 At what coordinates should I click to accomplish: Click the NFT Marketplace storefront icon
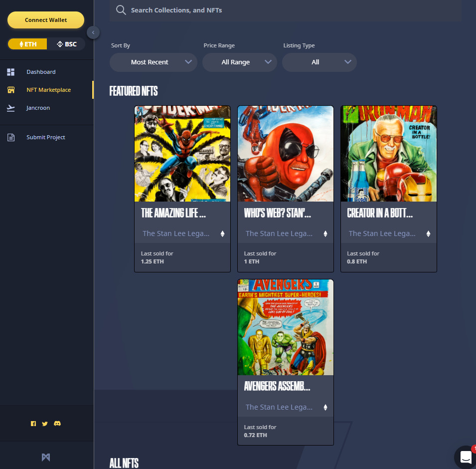pyautogui.click(x=11, y=90)
